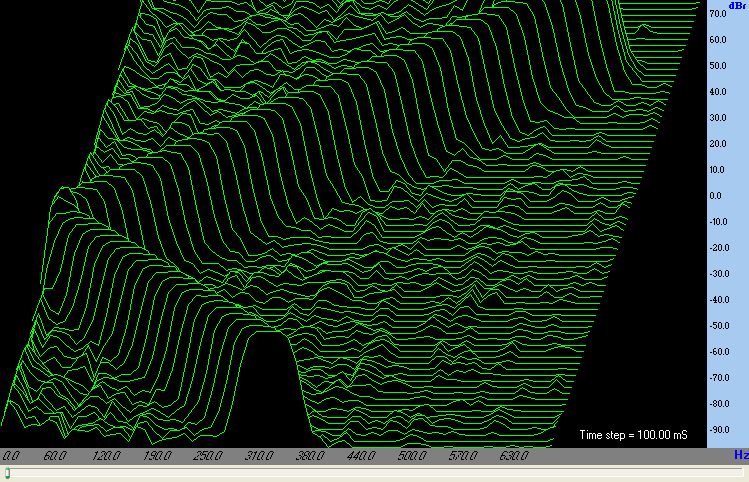The height and width of the screenshot is (482, 749).
Task: Click the -50.0 level on dB scale
Action: click(x=717, y=326)
